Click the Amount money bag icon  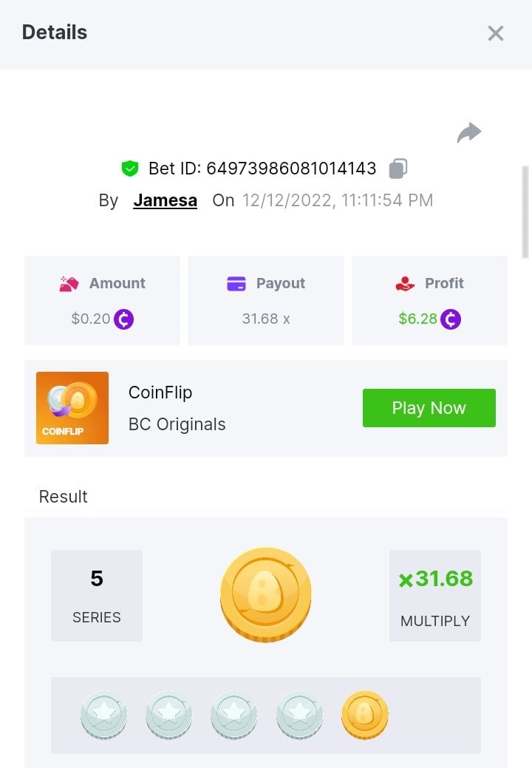[69, 284]
